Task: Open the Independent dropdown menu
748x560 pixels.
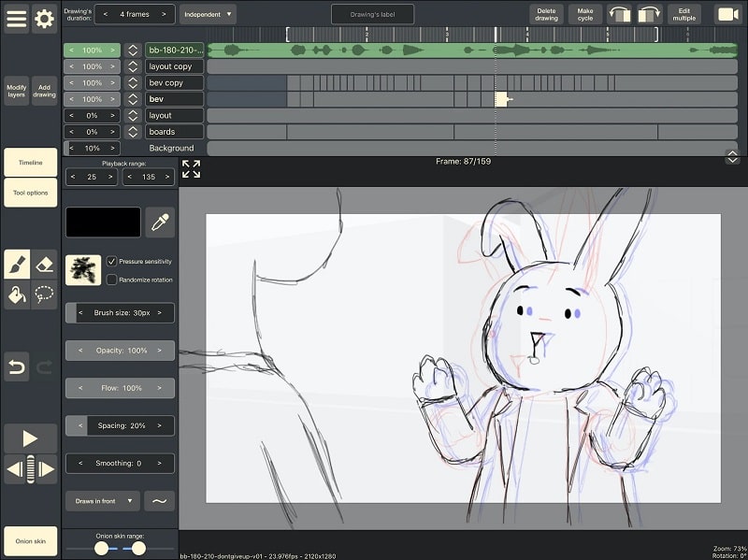Action: point(208,14)
